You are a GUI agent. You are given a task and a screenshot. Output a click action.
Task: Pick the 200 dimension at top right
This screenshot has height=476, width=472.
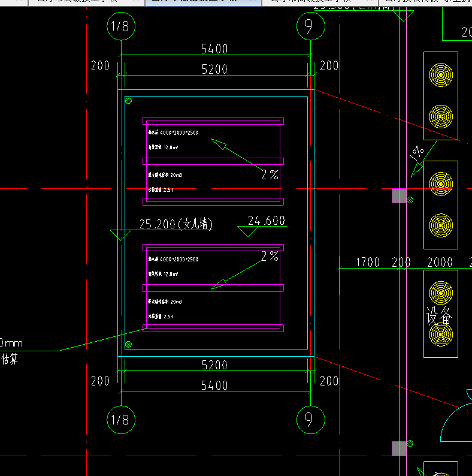tap(329, 65)
